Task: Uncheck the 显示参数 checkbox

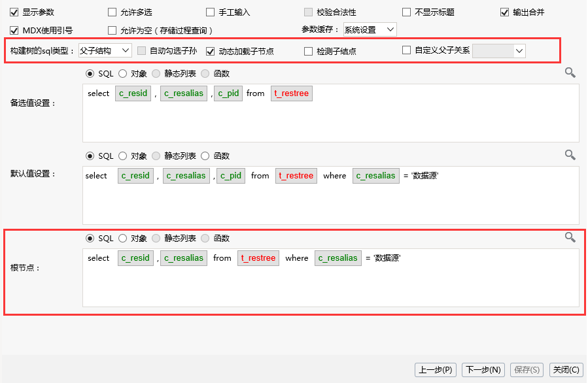Action: [14, 12]
